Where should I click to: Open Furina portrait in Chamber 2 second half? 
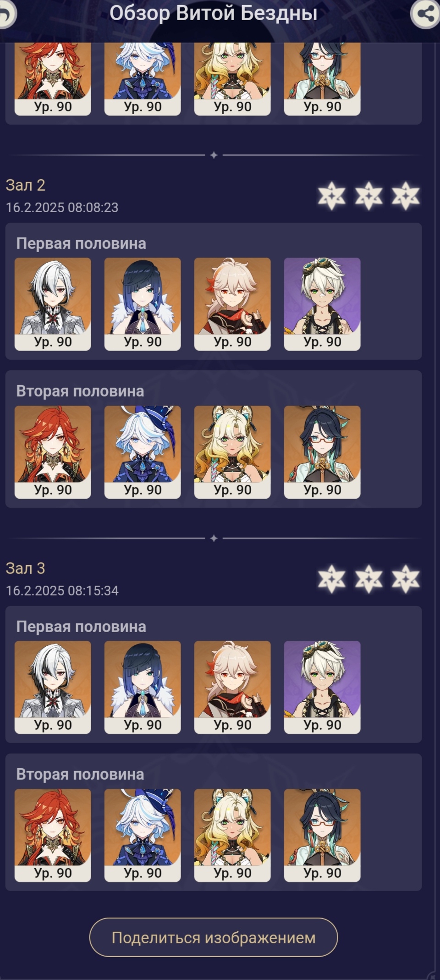click(x=143, y=452)
